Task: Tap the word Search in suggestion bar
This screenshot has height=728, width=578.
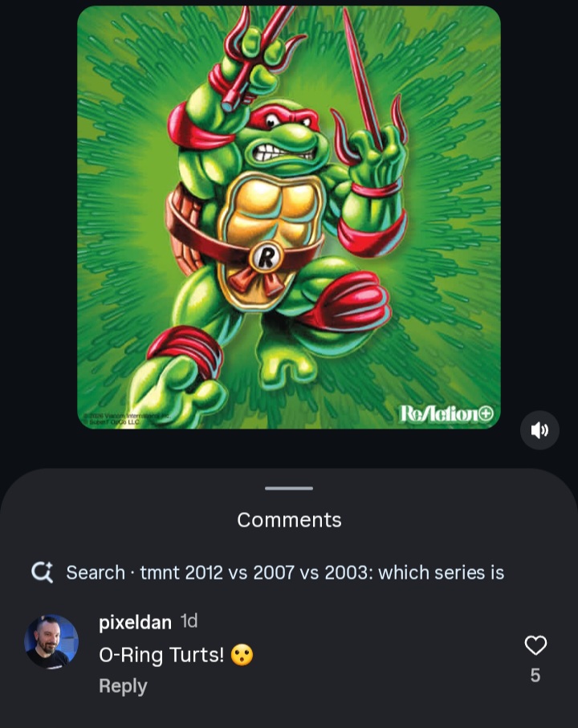Action: (96, 572)
